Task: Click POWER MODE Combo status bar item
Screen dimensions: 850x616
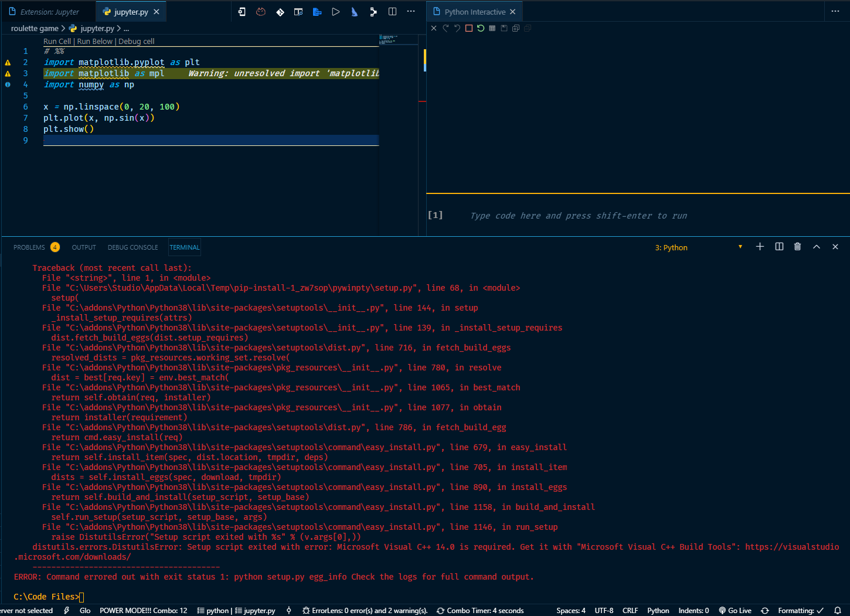Action: (144, 610)
